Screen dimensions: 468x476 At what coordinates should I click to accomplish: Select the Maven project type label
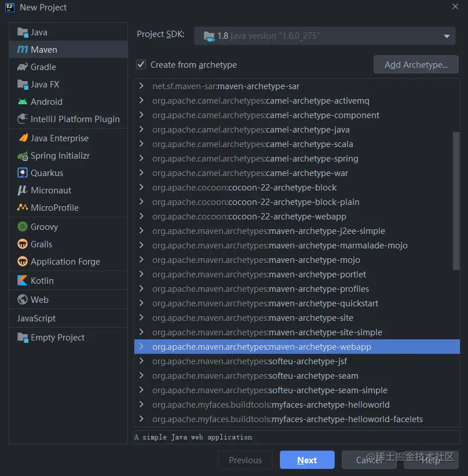(44, 49)
